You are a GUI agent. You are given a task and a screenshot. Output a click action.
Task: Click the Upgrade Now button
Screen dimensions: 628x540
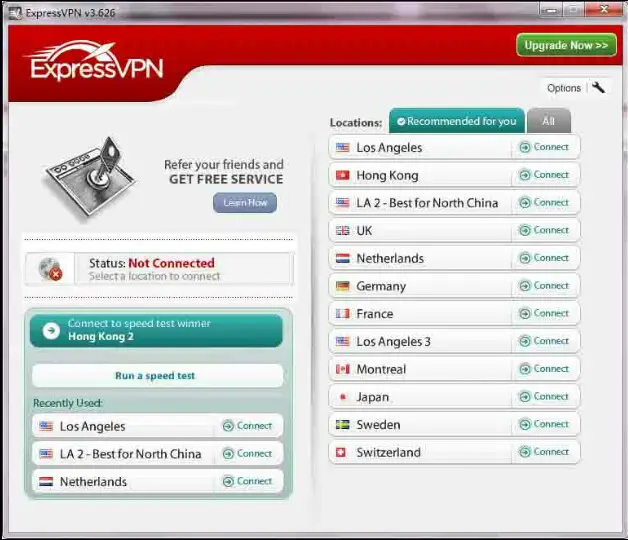tap(566, 45)
